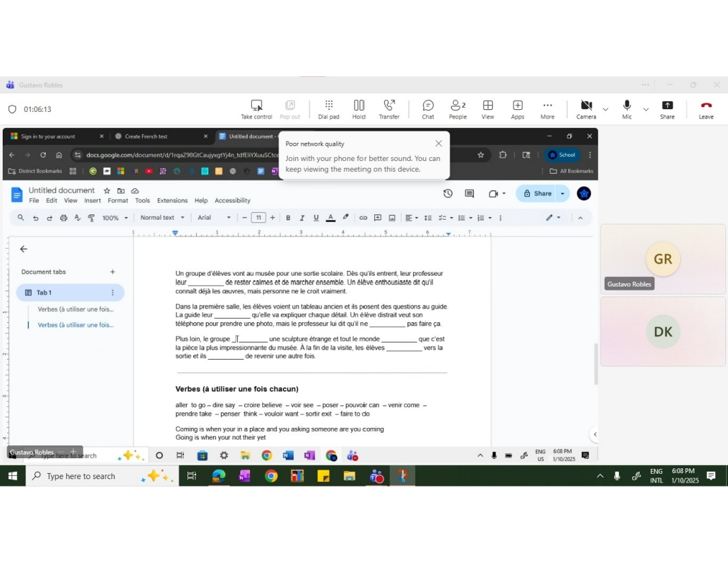Toggle underline formatting in Docs
The height and width of the screenshot is (562, 728).
(316, 218)
